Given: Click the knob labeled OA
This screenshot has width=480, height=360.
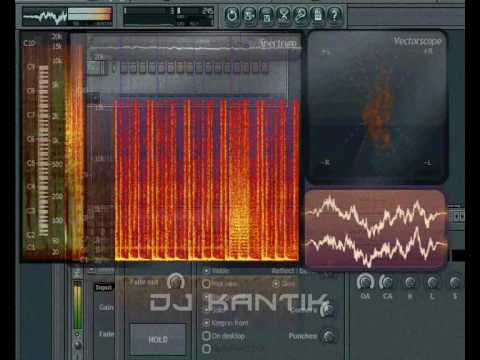Looking at the screenshot, I should [365, 282].
